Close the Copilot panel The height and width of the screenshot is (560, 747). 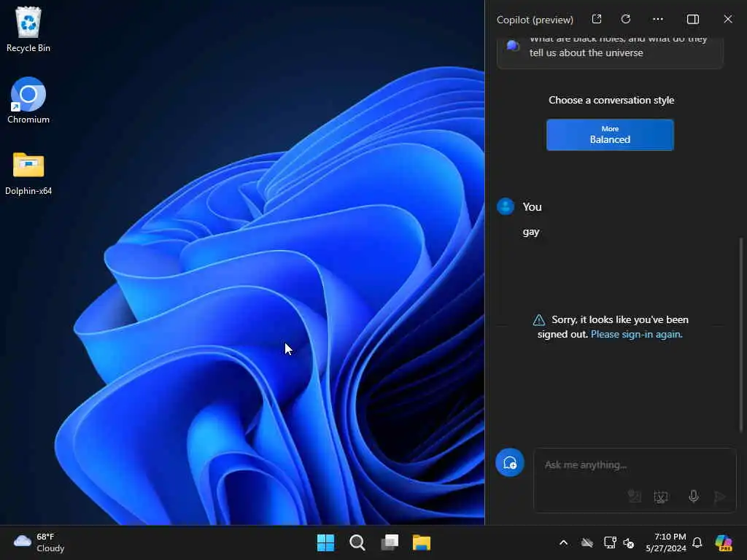pos(728,19)
